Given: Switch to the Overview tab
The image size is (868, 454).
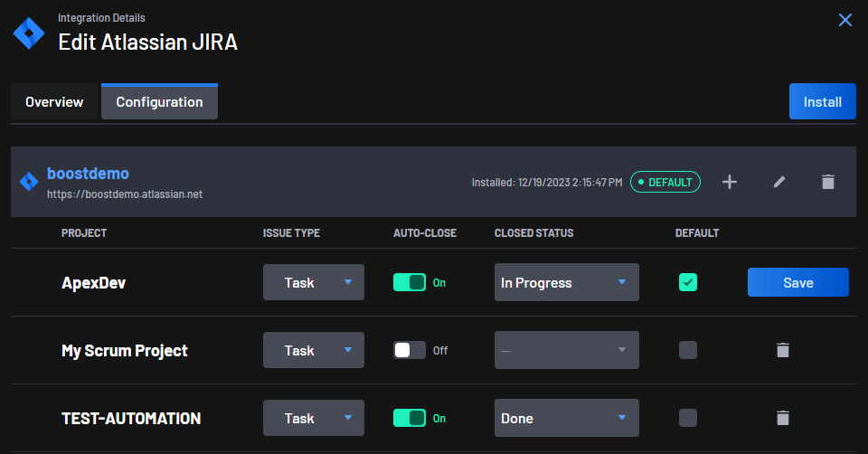Looking at the screenshot, I should (x=54, y=102).
